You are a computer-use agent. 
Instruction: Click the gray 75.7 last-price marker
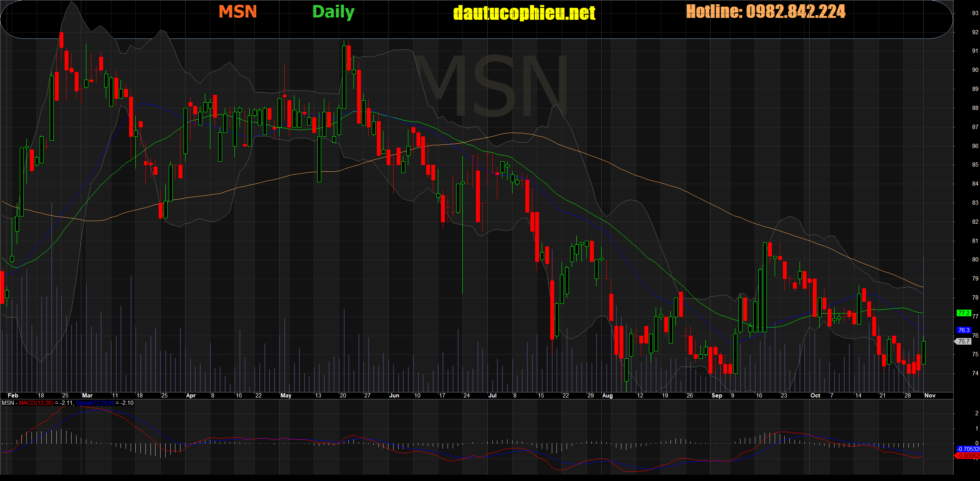(964, 341)
